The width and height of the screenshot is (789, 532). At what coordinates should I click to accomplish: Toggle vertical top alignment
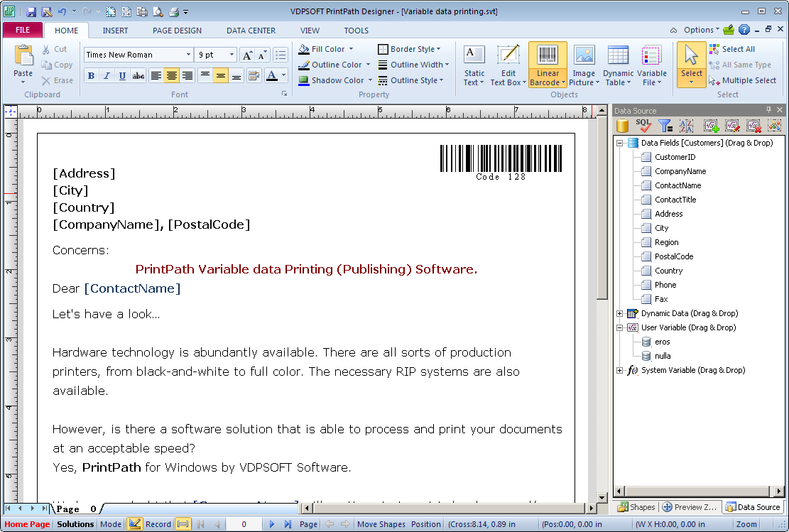[x=205, y=75]
